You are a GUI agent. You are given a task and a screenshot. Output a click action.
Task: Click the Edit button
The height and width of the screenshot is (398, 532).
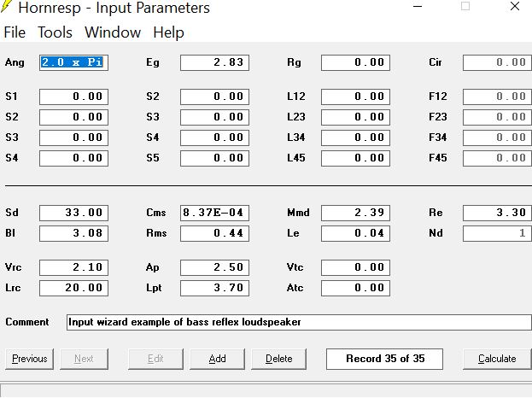155,359
